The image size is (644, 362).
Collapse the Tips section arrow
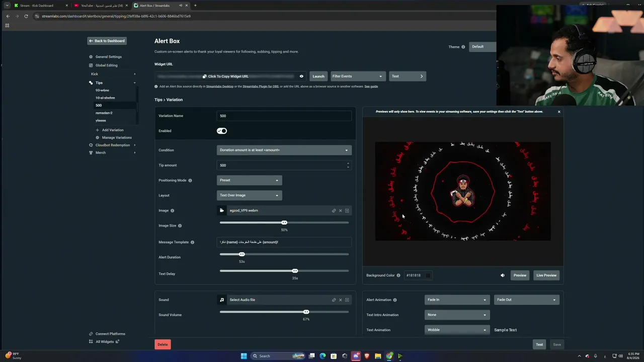(x=134, y=83)
